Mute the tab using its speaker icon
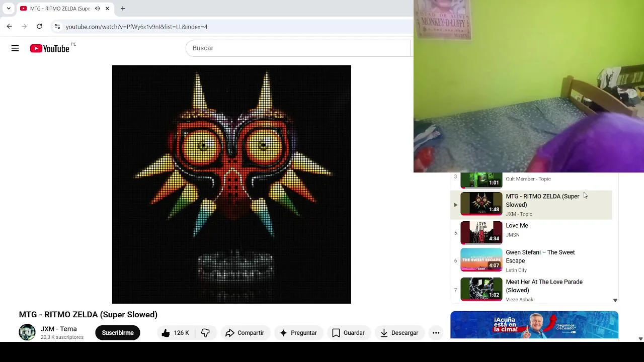The image size is (644, 362). coord(97,9)
